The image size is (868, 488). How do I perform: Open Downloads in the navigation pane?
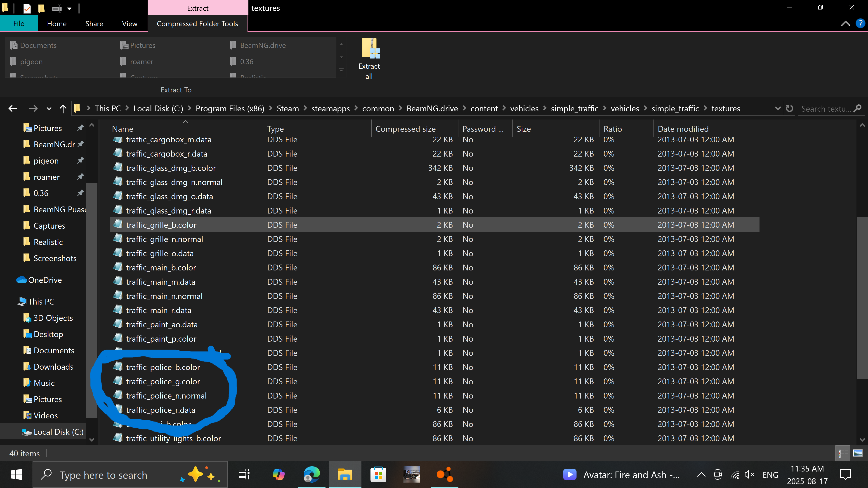tap(53, 366)
